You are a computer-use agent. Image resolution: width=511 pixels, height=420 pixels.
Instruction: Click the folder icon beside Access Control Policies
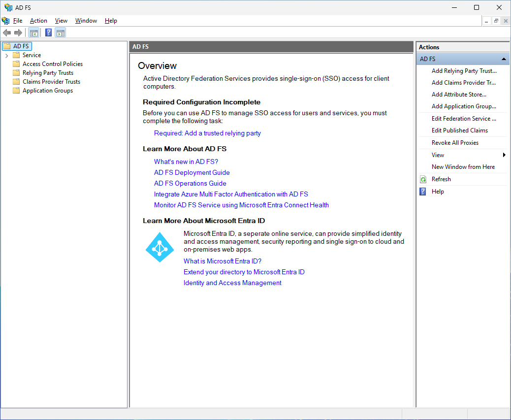click(x=16, y=64)
